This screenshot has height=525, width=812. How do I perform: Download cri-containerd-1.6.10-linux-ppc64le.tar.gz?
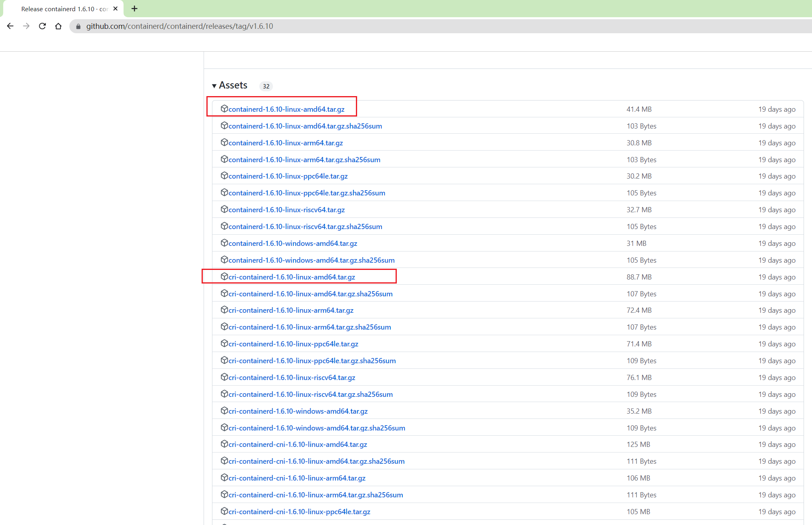[x=293, y=344]
